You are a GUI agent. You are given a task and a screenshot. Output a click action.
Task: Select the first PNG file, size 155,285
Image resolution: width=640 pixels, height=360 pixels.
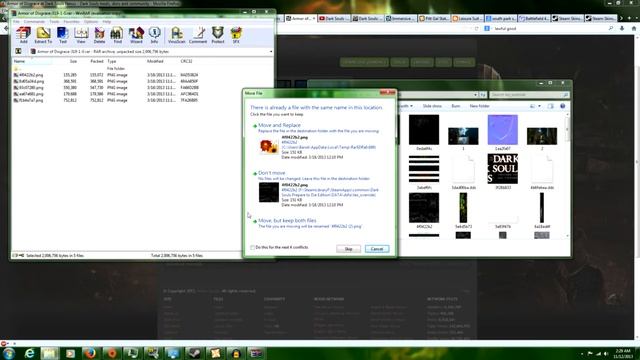pos(106,75)
